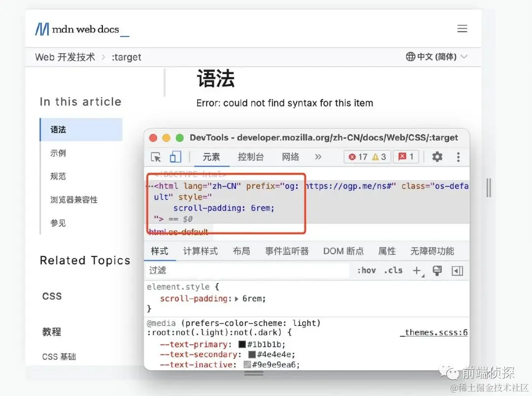Viewport: 532px width, 396px height.
Task: Select the html.os-default breadcrumb in DevTools
Action: [178, 232]
